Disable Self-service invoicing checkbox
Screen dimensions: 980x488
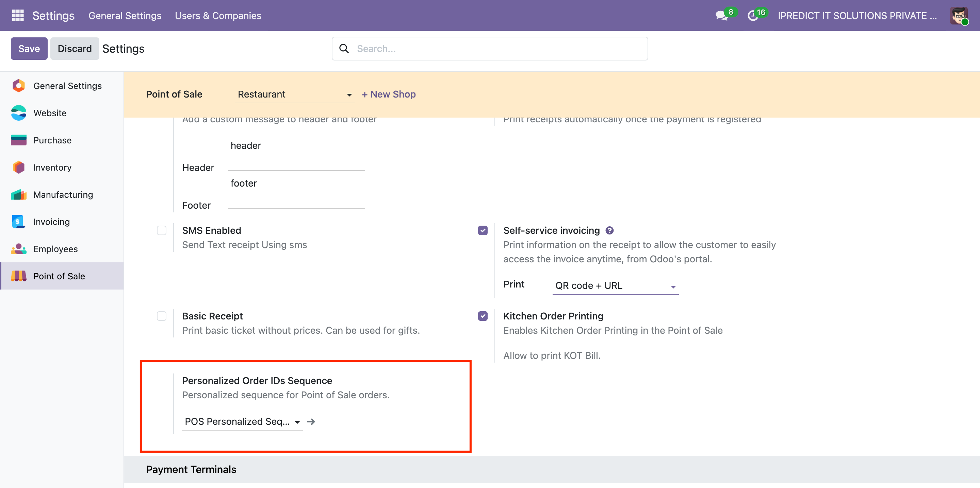pyautogui.click(x=483, y=230)
